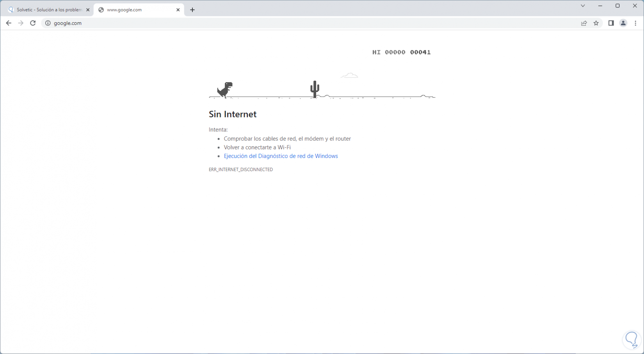
Task: Select the www.google.com tab
Action: [139, 10]
